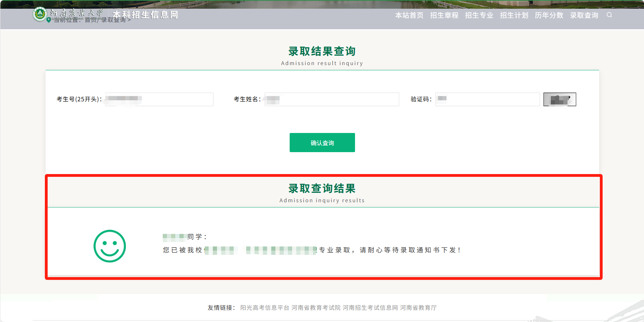Focus the 考生号 input field

pyautogui.click(x=159, y=100)
